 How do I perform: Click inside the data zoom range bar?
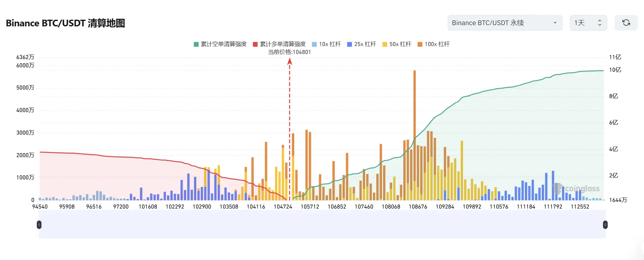[322, 224]
